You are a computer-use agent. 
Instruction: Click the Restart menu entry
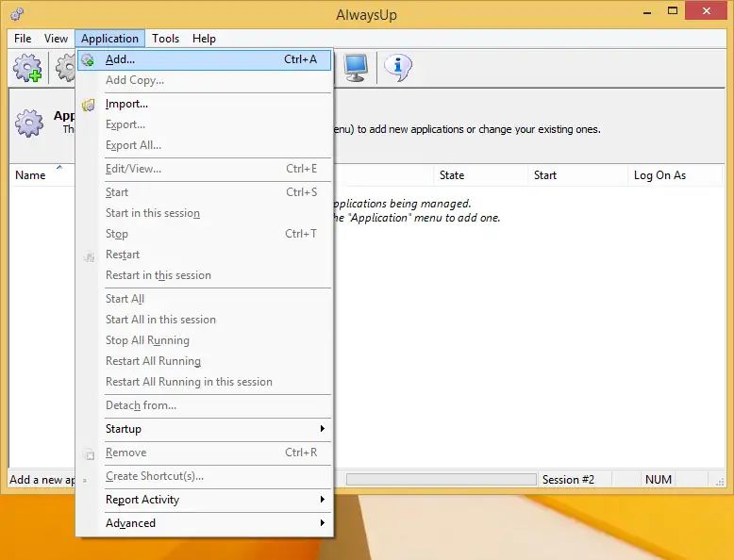click(204, 255)
